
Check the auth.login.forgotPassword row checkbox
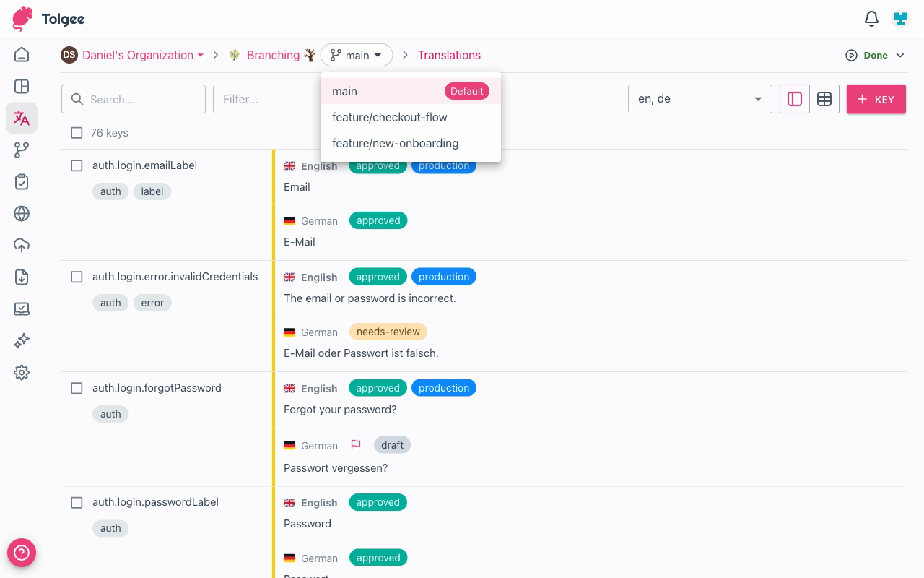tap(77, 388)
